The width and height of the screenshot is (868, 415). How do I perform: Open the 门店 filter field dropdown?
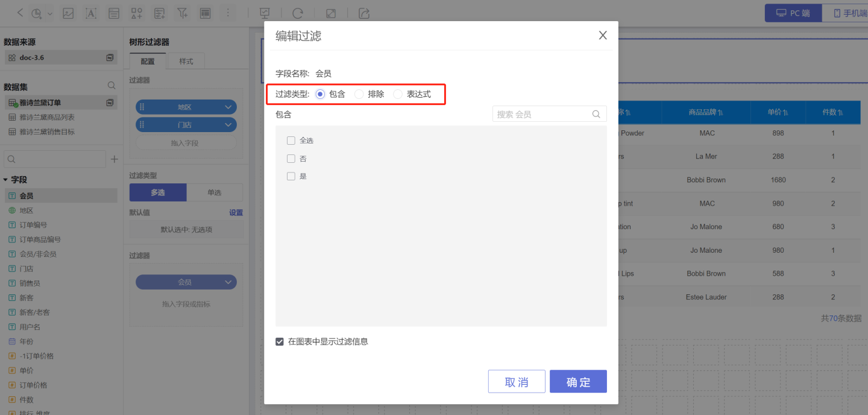228,125
